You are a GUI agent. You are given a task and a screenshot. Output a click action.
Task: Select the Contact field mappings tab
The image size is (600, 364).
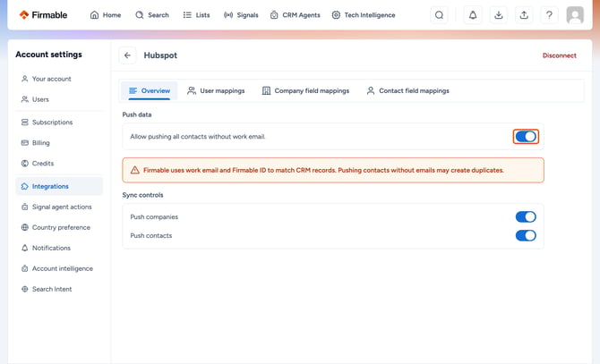(x=408, y=91)
